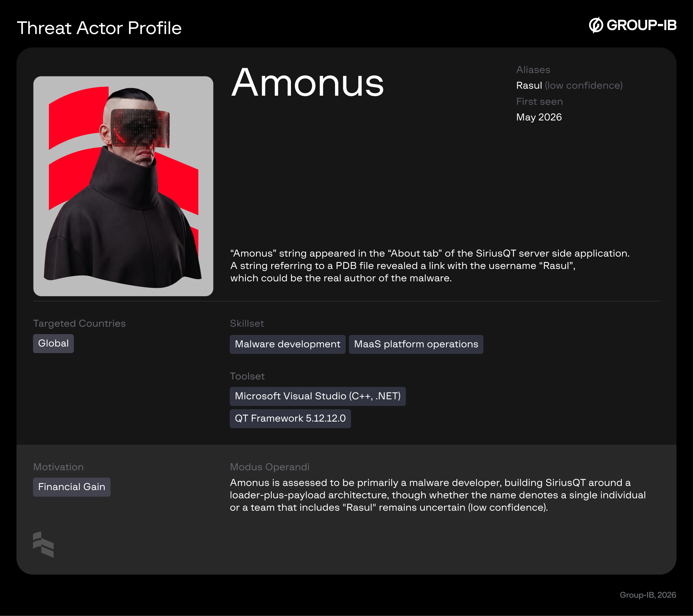
Task: Click the First seen label
Action: tap(540, 102)
